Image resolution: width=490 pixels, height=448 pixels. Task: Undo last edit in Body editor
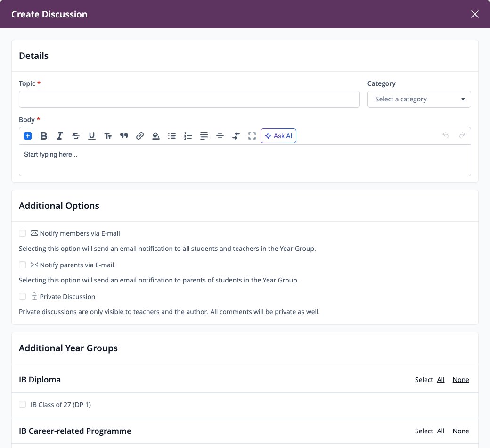[x=446, y=135]
